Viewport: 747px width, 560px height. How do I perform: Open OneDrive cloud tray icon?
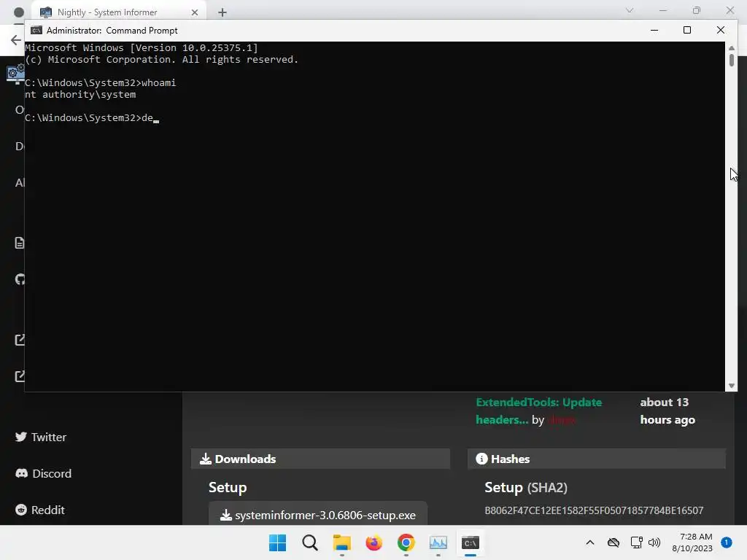(613, 542)
